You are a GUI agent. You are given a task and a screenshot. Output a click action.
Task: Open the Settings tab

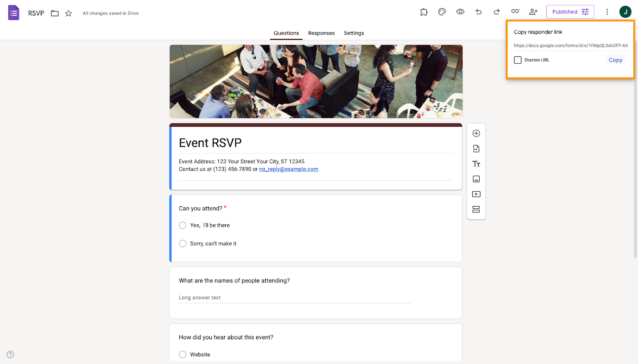pos(354,33)
